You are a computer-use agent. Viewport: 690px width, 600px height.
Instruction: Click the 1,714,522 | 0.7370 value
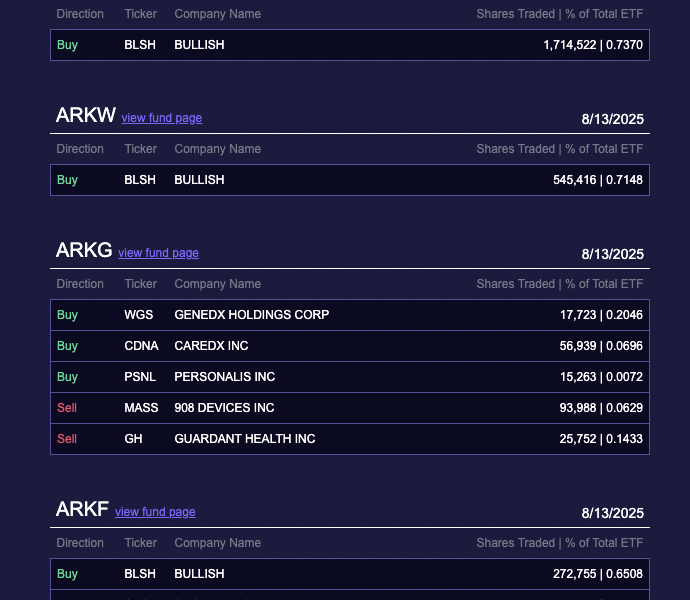point(593,45)
